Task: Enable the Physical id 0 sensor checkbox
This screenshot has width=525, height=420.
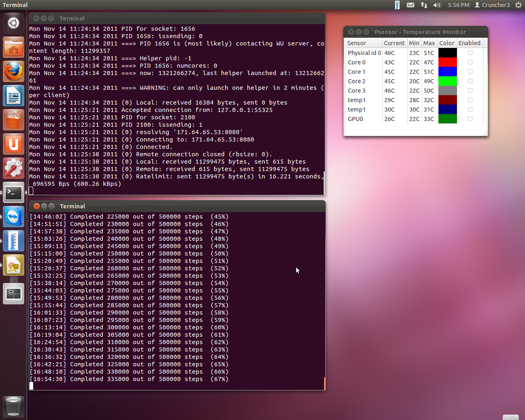Action: [x=470, y=53]
